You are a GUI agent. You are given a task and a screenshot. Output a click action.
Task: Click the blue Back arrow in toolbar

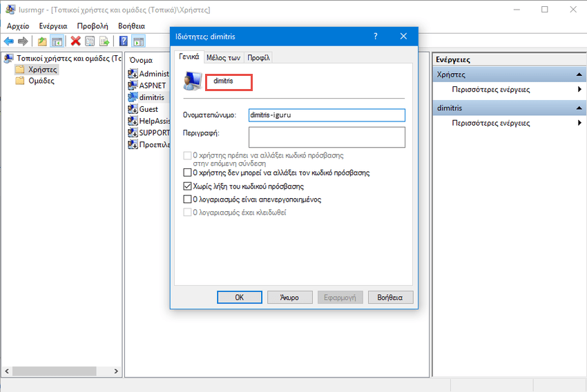coord(9,41)
